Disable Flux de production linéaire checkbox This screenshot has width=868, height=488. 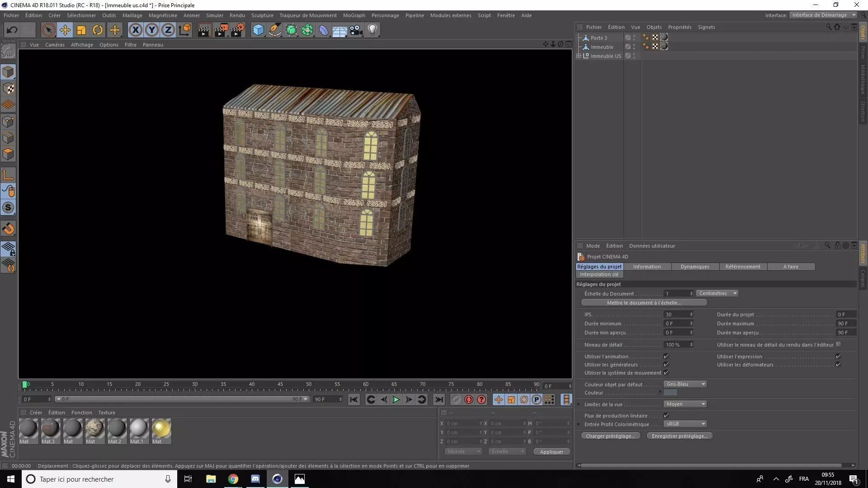666,416
